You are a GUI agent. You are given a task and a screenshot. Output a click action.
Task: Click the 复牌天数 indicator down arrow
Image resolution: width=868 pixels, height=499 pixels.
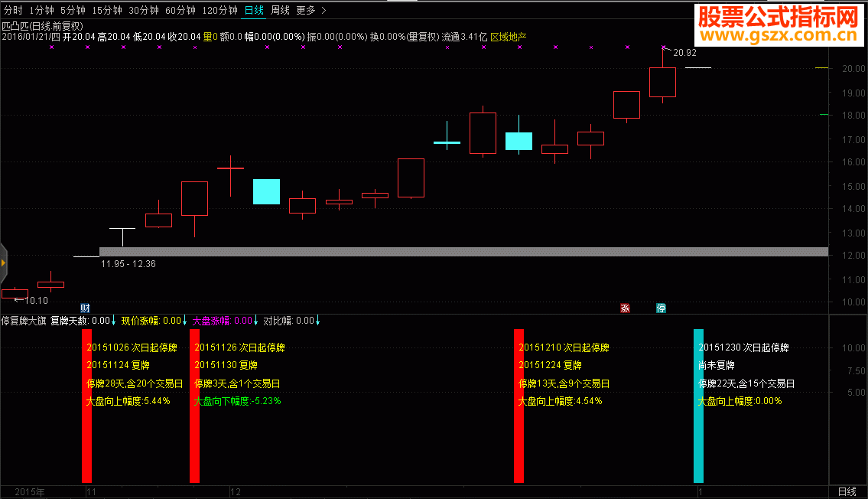114,321
